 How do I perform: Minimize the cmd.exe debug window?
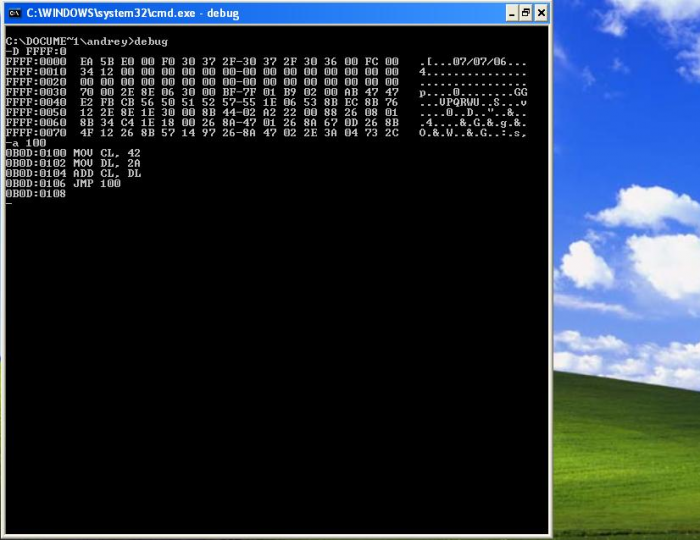510,13
